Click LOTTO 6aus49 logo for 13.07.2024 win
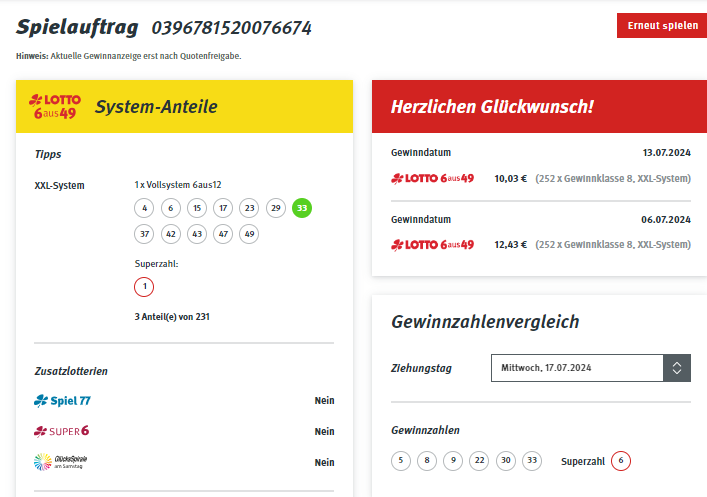This screenshot has width=707, height=497. click(x=432, y=179)
